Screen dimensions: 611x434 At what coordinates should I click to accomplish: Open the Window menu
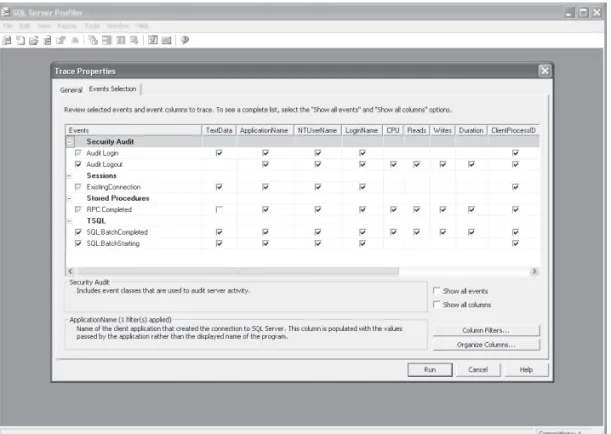click(x=118, y=26)
